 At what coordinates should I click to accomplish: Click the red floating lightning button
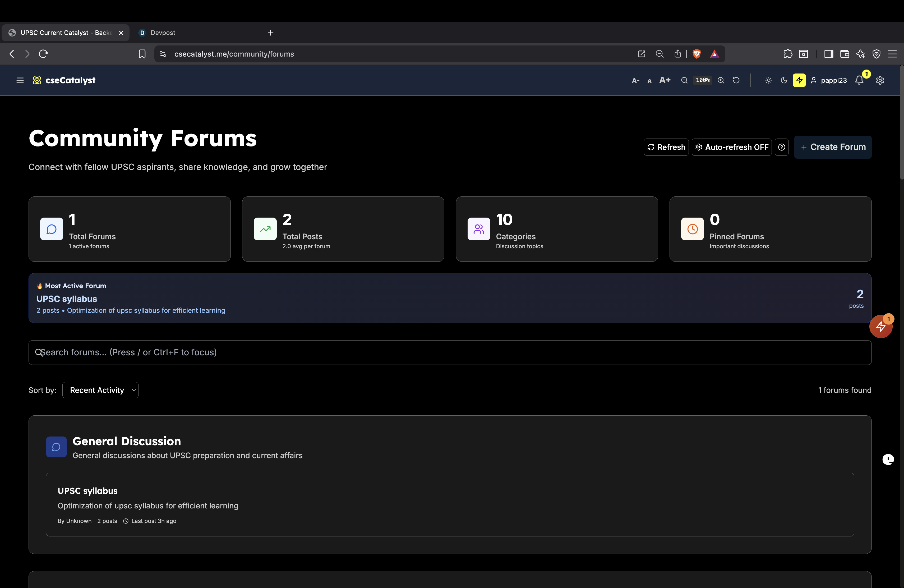pyautogui.click(x=880, y=326)
